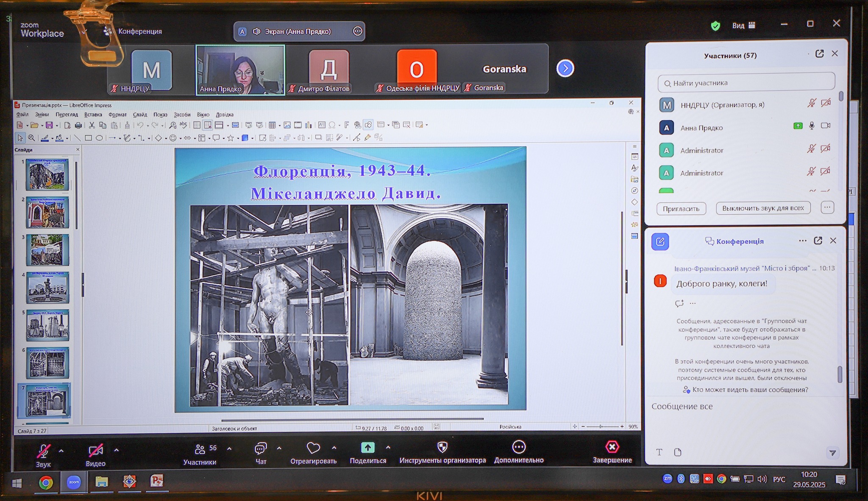Viewport: 868px width, 501px height.
Task: Open the Impress print icon
Action: 78,125
